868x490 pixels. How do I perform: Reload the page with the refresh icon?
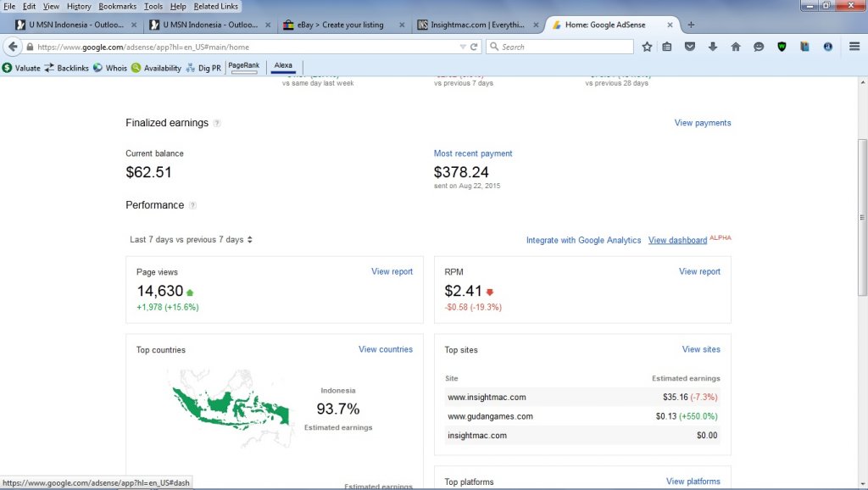474,47
